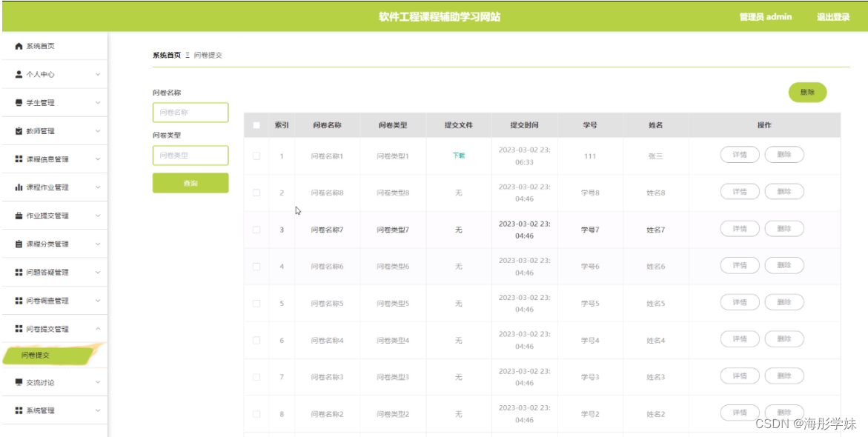
Task: Open 详情 for row 问卷名称6
Action: pyautogui.click(x=740, y=265)
